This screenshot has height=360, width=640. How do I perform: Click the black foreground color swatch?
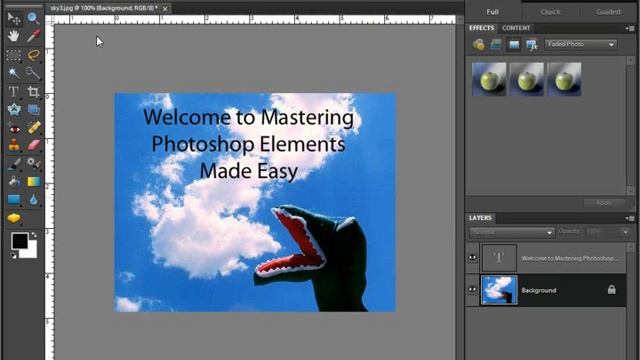(x=19, y=241)
